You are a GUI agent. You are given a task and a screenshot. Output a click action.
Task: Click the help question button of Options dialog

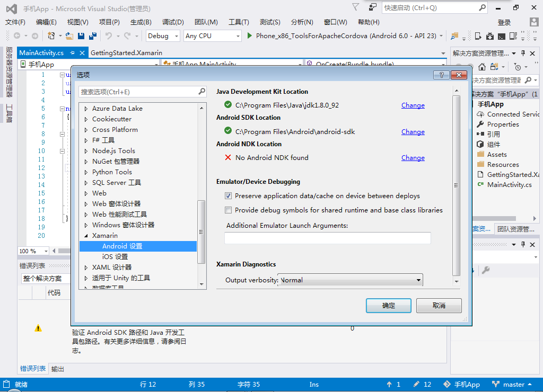442,75
